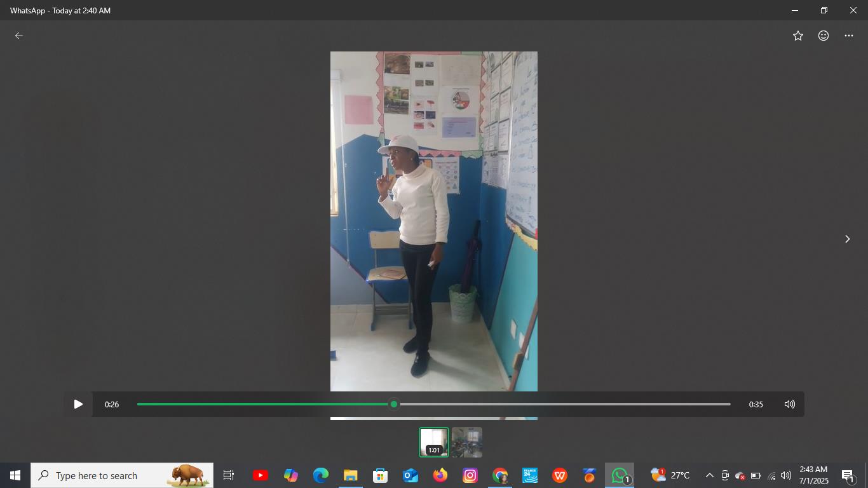
Task: Open YouTube from the taskbar
Action: pyautogui.click(x=260, y=475)
